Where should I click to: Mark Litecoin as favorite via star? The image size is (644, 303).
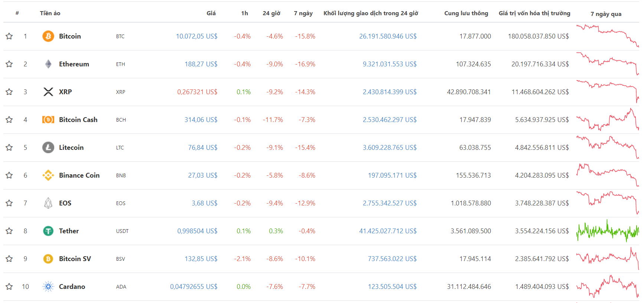9,147
